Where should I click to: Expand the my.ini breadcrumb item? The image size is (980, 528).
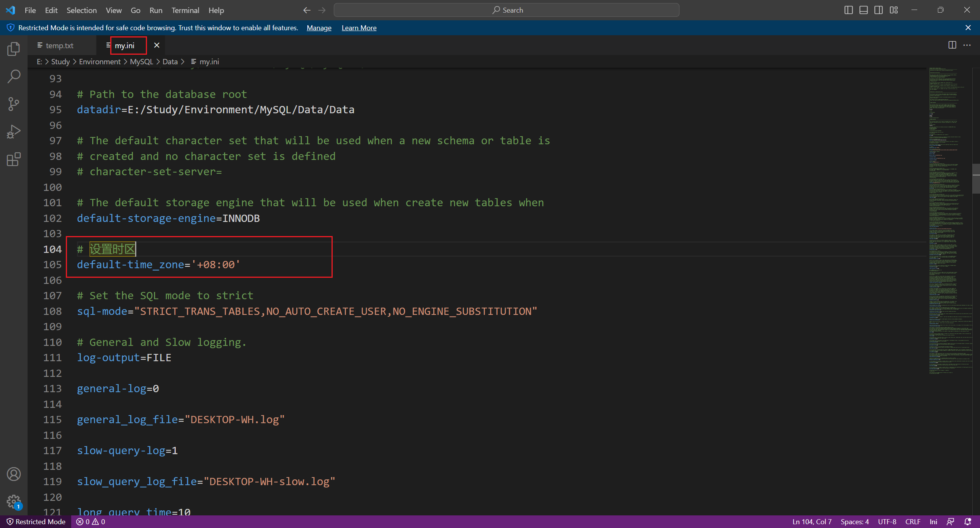205,62
